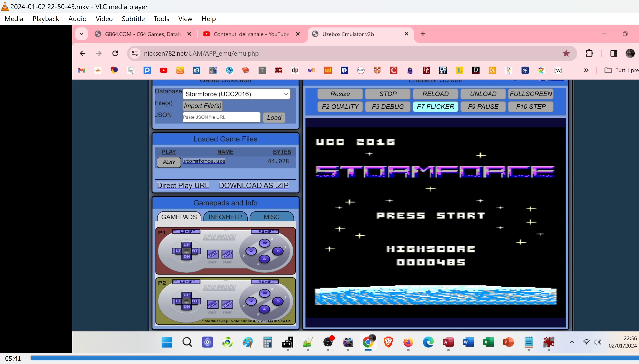Expand the Database game dropdown

point(236,94)
